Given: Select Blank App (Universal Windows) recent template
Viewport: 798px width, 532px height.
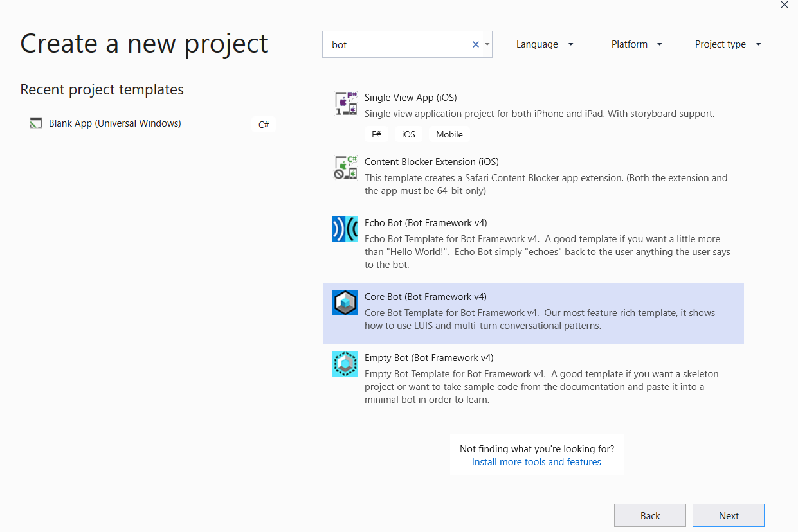Looking at the screenshot, I should 152,123.
